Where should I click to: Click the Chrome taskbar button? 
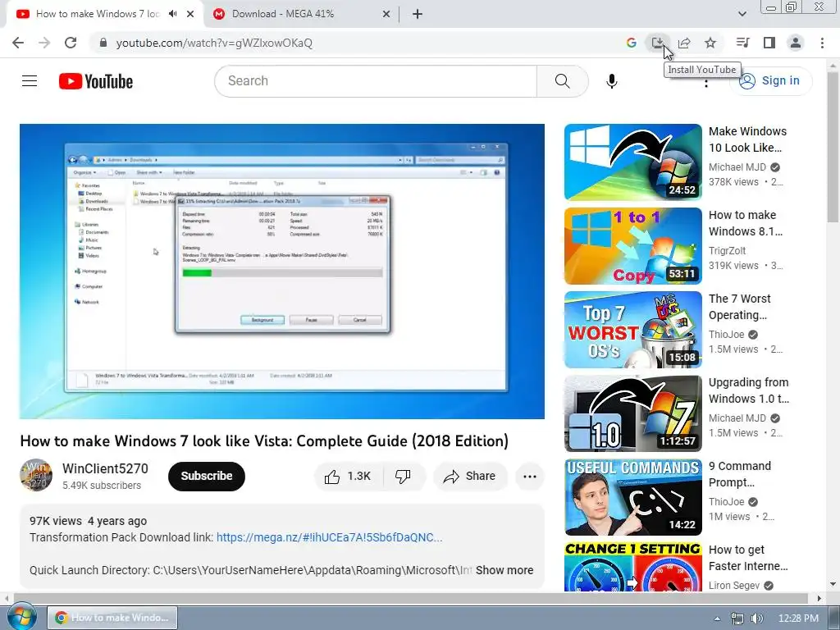coord(112,618)
